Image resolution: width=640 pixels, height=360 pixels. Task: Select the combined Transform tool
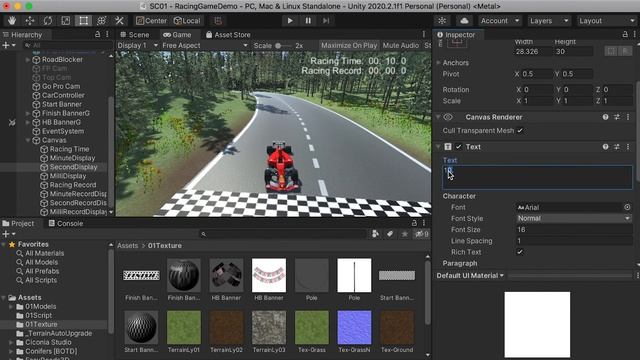click(102, 21)
